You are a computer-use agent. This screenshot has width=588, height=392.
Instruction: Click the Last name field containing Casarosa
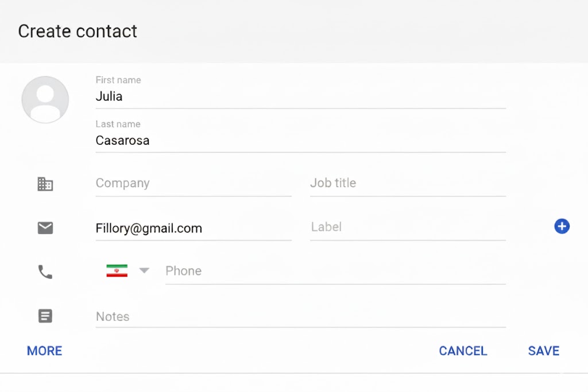tap(300, 141)
